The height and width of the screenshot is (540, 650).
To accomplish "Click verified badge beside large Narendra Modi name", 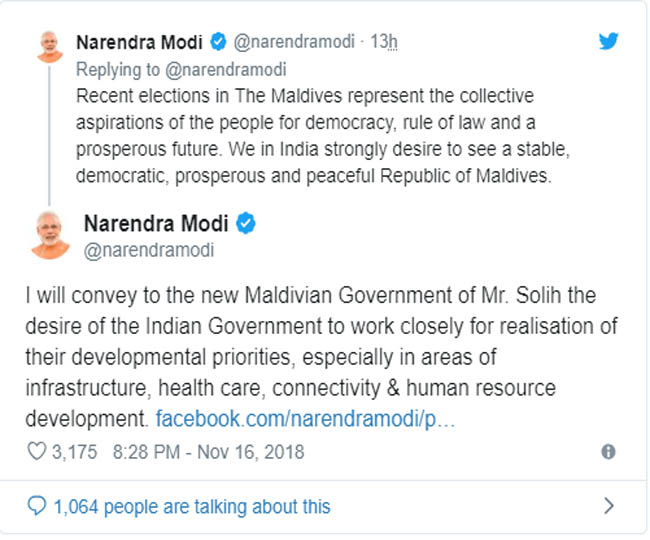I will 246,223.
